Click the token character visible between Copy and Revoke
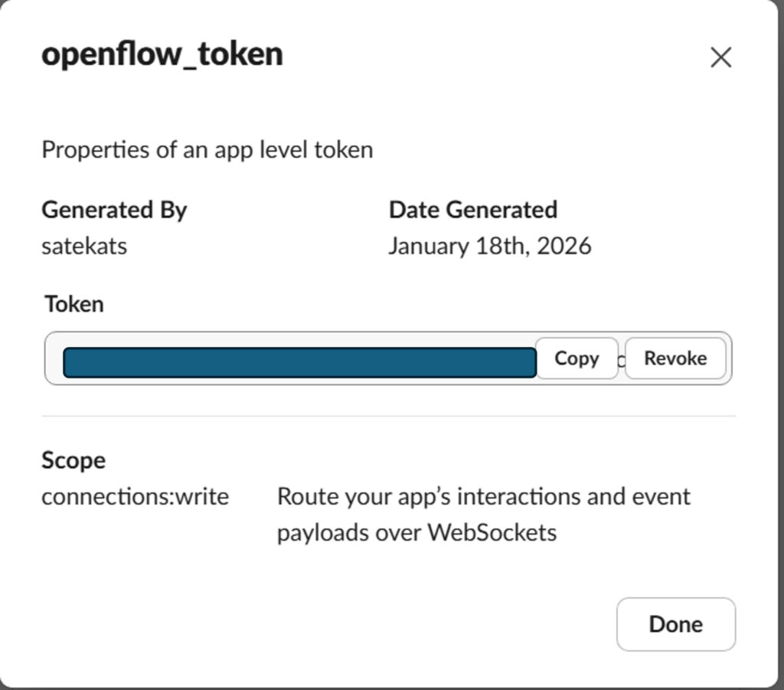 click(621, 360)
